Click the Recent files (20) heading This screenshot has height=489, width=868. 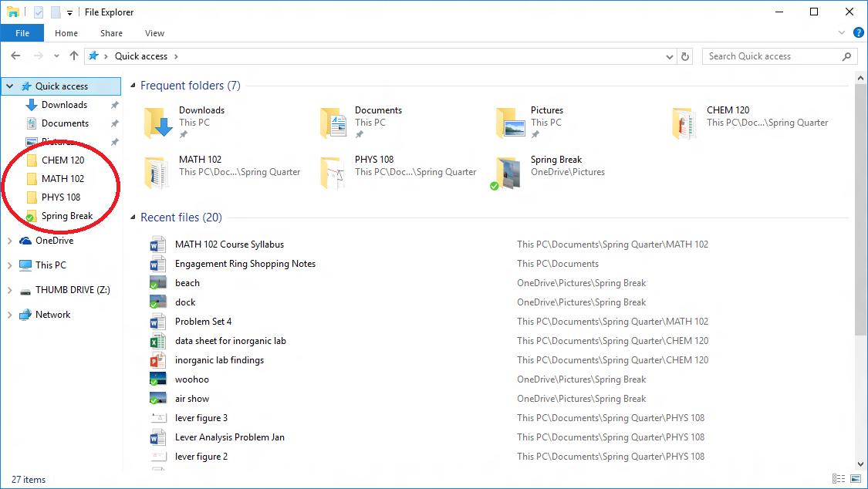[x=181, y=218]
